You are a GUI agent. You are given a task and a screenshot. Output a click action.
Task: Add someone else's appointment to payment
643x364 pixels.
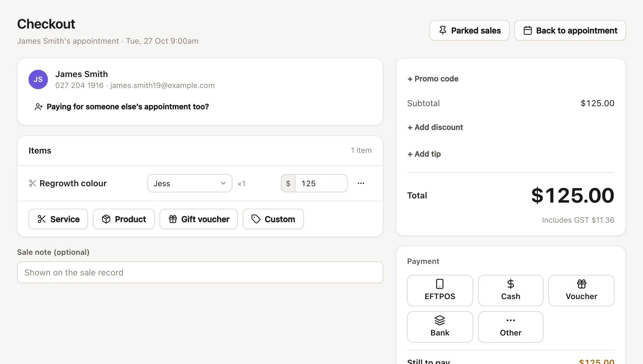click(122, 107)
